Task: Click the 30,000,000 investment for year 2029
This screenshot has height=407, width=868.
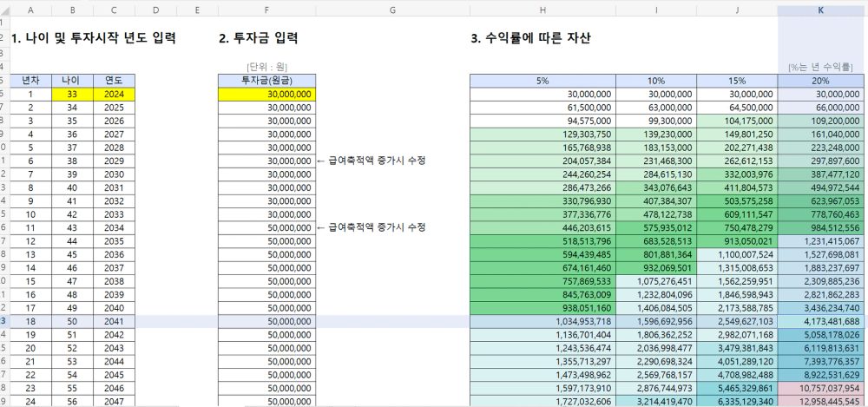Action: point(266,161)
